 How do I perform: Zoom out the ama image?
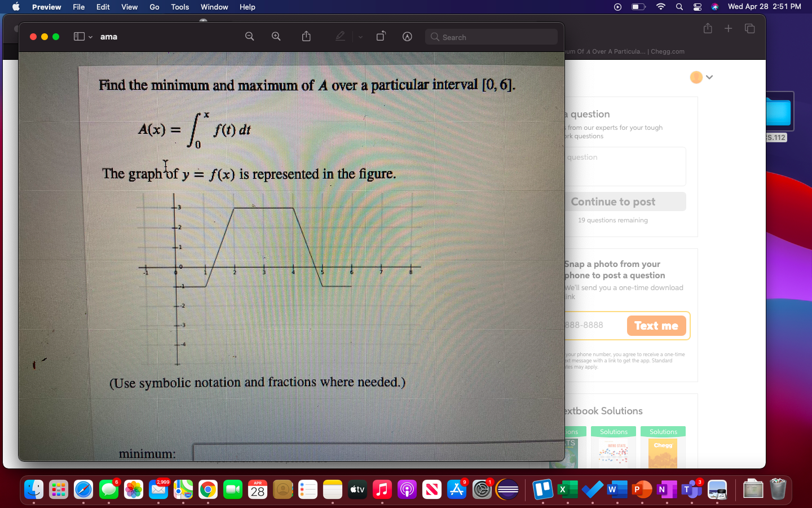[249, 37]
